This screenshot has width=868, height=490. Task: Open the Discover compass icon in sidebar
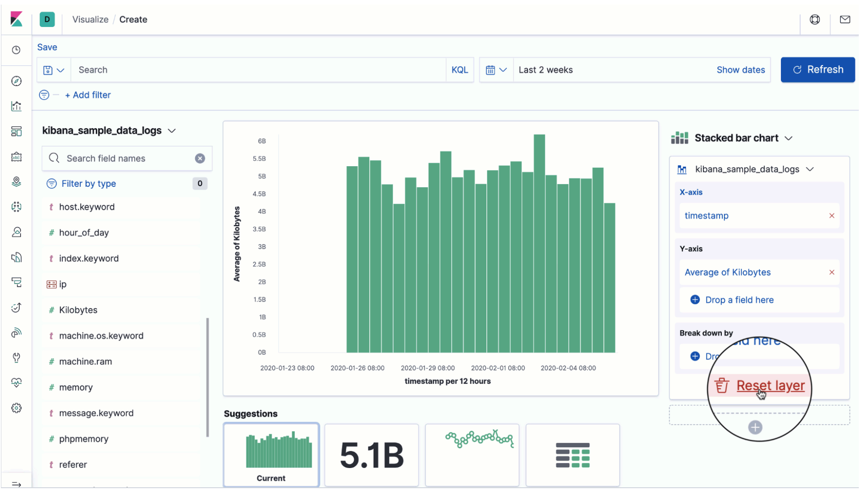(16, 81)
